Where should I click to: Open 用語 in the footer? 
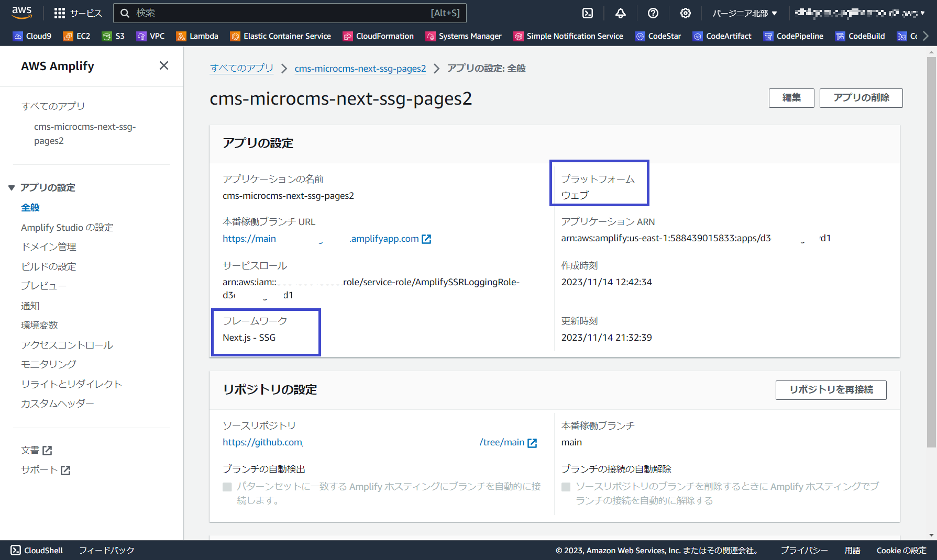coord(852,550)
